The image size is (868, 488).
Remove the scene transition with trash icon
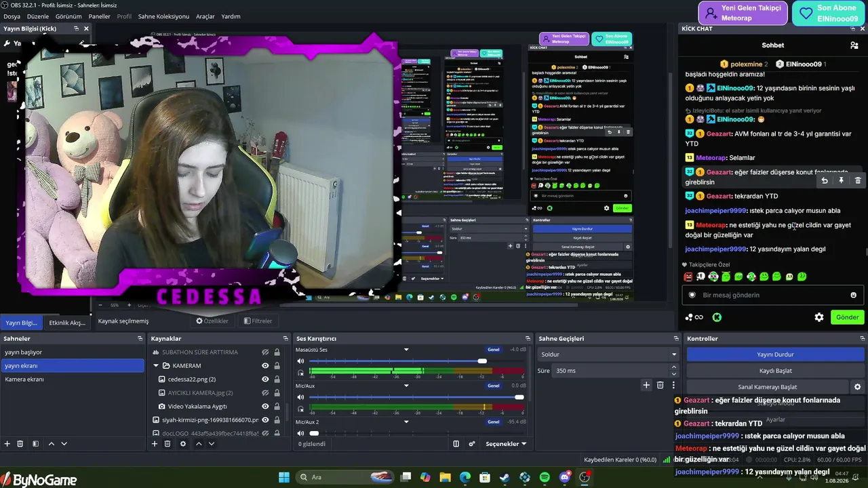pyautogui.click(x=660, y=385)
